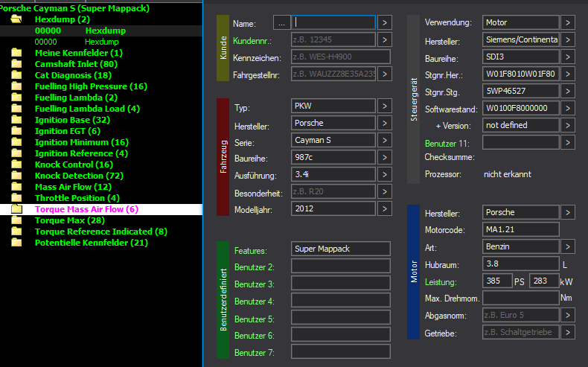Click folder icon beside Ignition Minimum (16)
The image size is (588, 367).
pos(16,142)
